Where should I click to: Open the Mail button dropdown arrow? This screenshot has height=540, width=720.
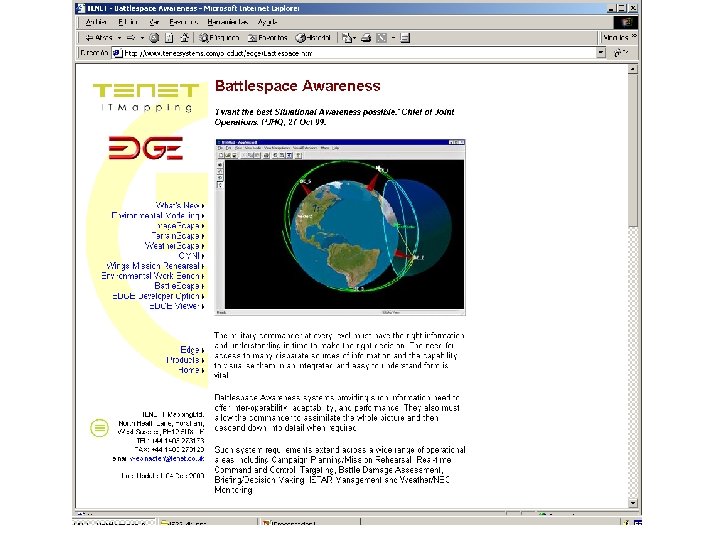[x=355, y=38]
